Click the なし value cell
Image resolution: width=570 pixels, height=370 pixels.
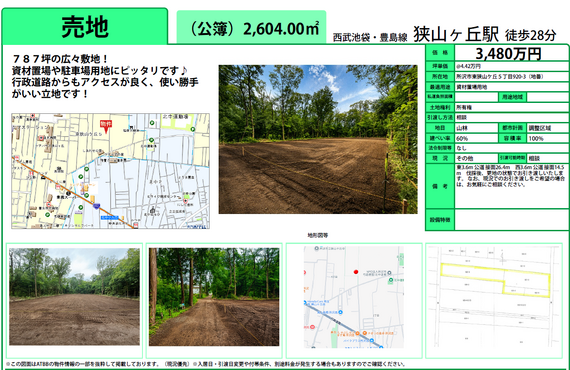511,148
